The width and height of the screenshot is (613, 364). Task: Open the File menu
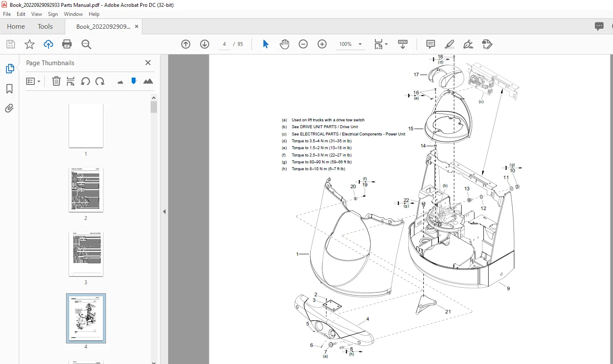pos(7,14)
